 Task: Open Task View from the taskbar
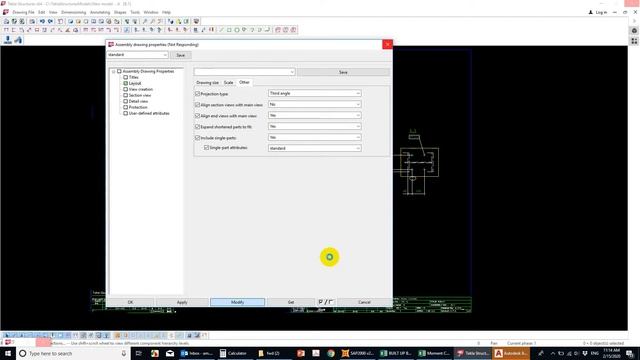(x=138, y=353)
